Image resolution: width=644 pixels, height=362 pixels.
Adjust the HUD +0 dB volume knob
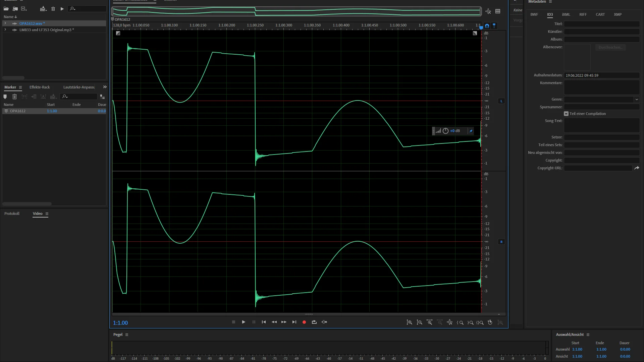(x=445, y=131)
